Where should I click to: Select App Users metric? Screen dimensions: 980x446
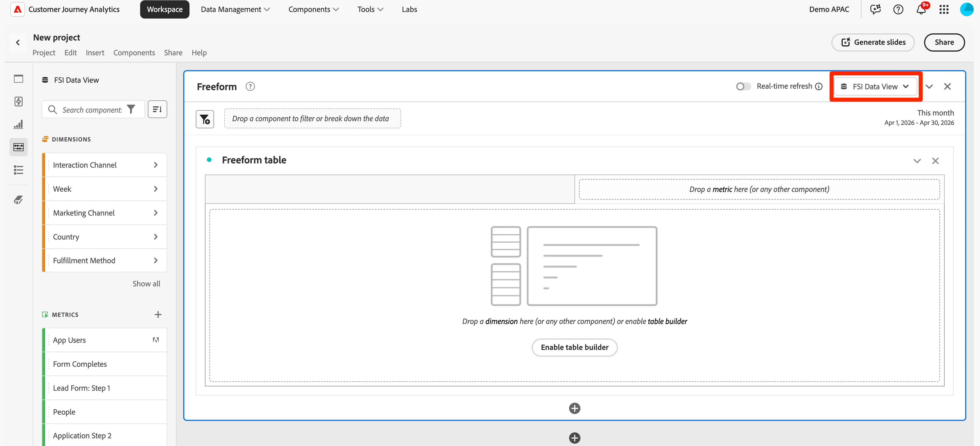pos(104,340)
